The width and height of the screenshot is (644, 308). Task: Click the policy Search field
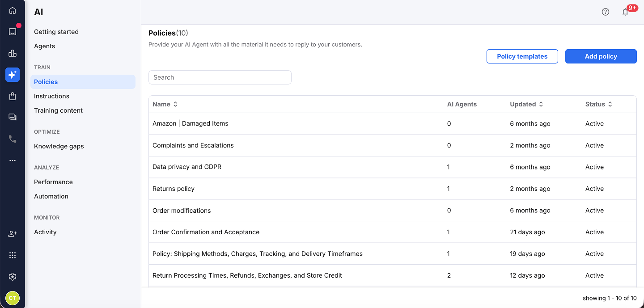pos(220,77)
